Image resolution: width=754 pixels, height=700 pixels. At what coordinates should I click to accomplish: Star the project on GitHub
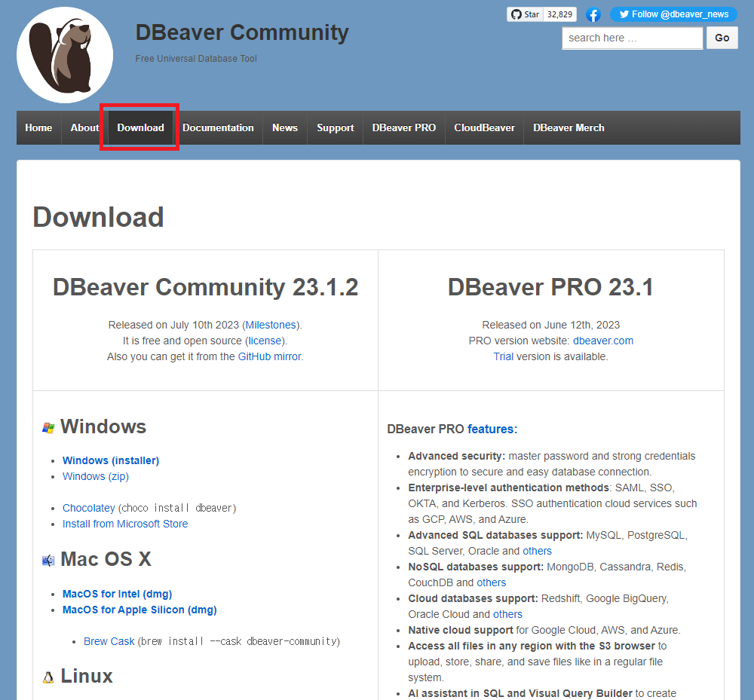coord(525,14)
